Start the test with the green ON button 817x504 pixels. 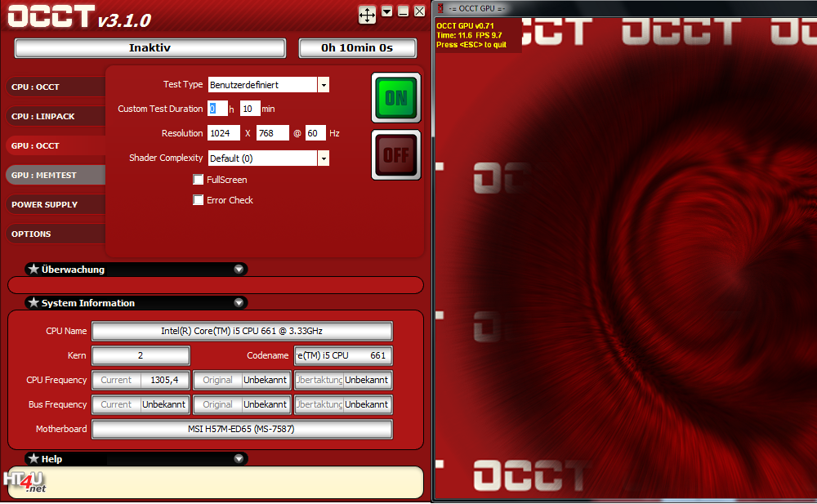pyautogui.click(x=396, y=98)
